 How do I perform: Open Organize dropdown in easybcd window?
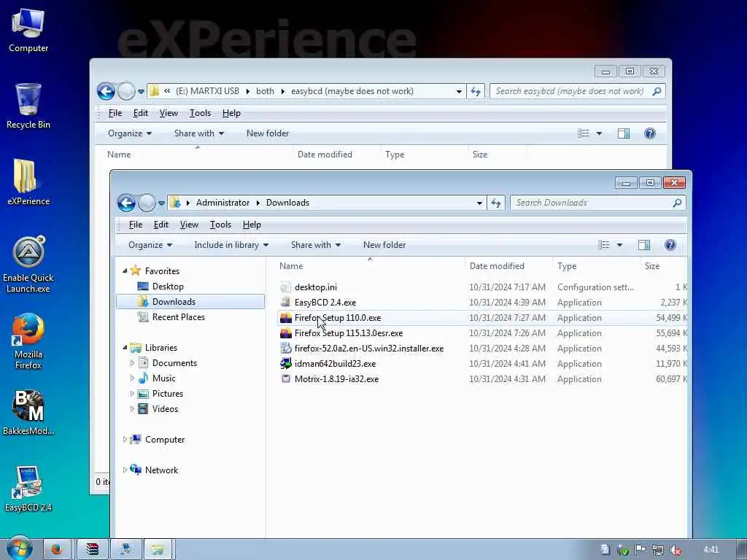point(130,133)
